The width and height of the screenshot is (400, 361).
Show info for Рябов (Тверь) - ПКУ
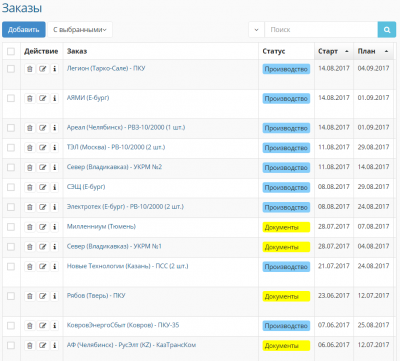(x=55, y=296)
